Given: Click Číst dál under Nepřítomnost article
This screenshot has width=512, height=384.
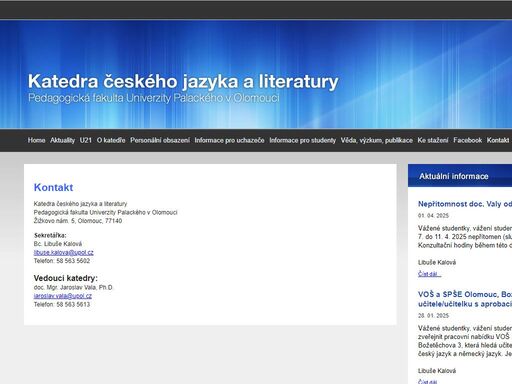Looking at the screenshot, I should (x=429, y=274).
